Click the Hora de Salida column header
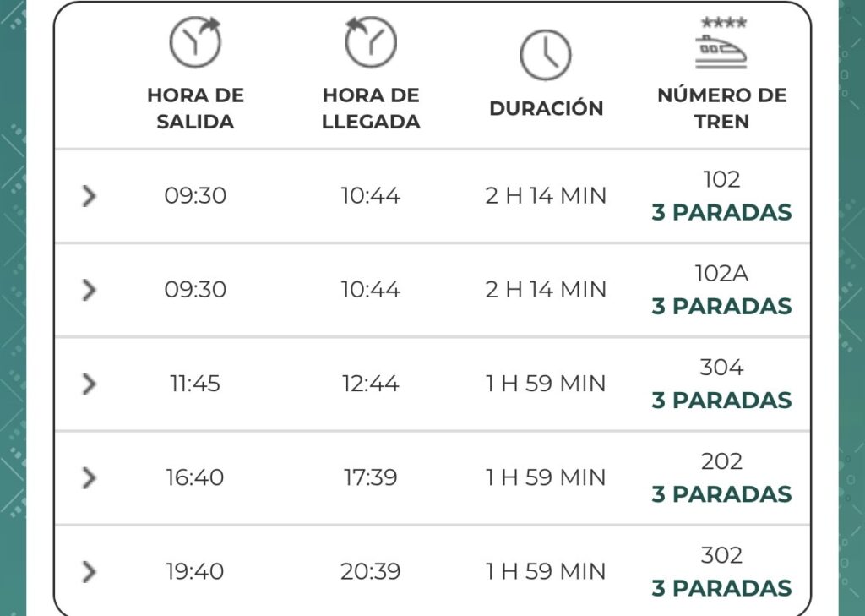The width and height of the screenshot is (865, 616). [x=195, y=108]
